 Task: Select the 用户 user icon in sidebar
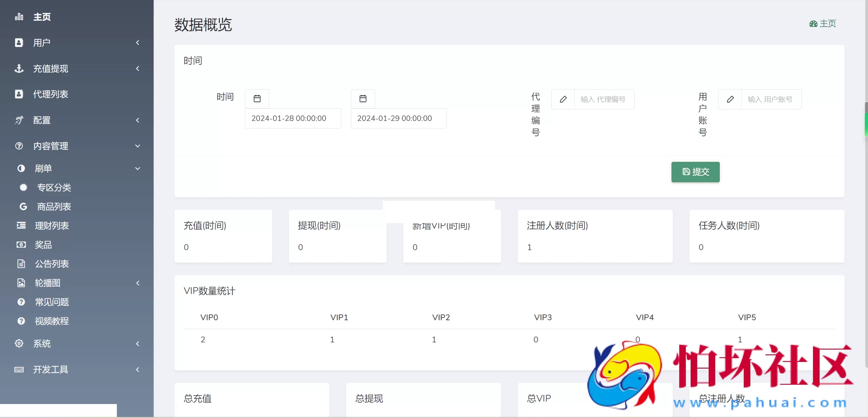tap(19, 42)
